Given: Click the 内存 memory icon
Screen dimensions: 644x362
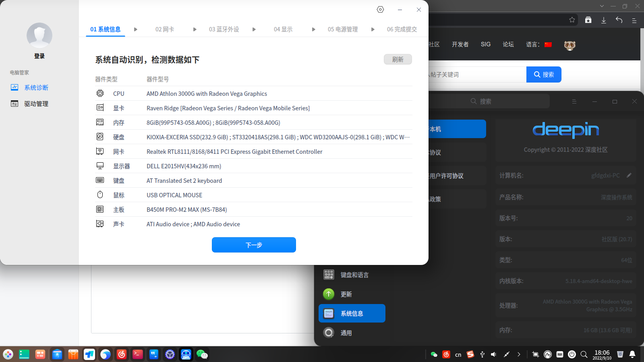Looking at the screenshot, I should click(x=100, y=122).
